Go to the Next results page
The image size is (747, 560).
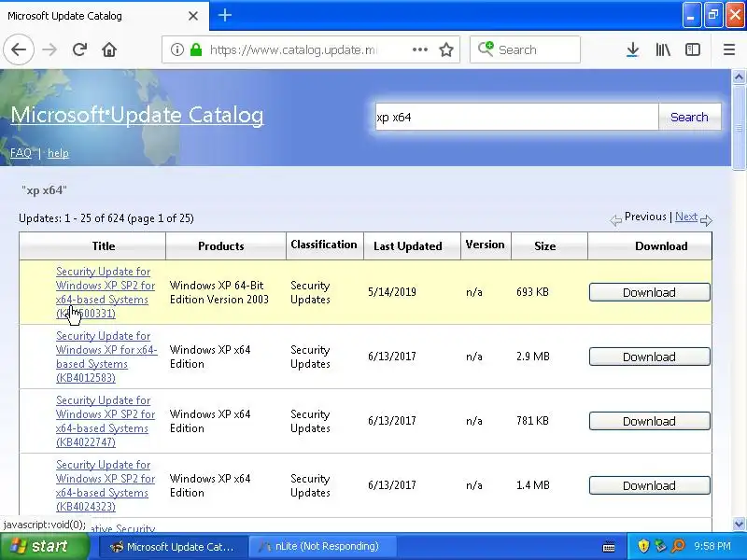tap(686, 217)
